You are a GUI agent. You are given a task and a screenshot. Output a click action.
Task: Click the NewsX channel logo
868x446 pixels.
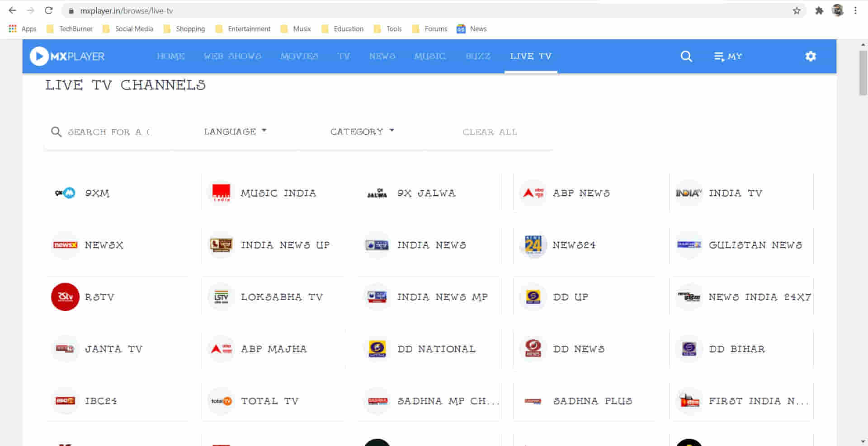click(65, 245)
